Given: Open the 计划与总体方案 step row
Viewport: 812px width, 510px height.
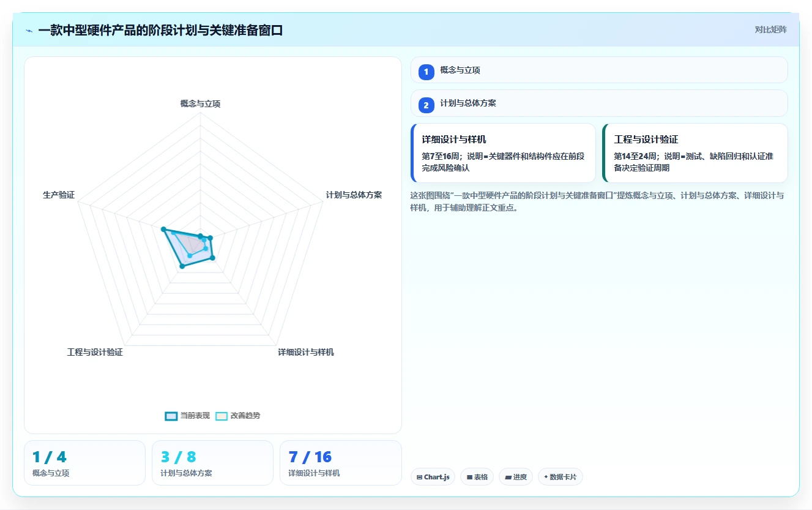Looking at the screenshot, I should click(x=599, y=103).
